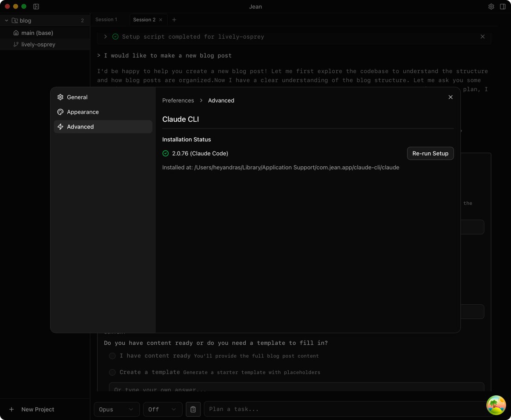
Task: Focus the 'Plan a task...' input
Action: [345, 409]
